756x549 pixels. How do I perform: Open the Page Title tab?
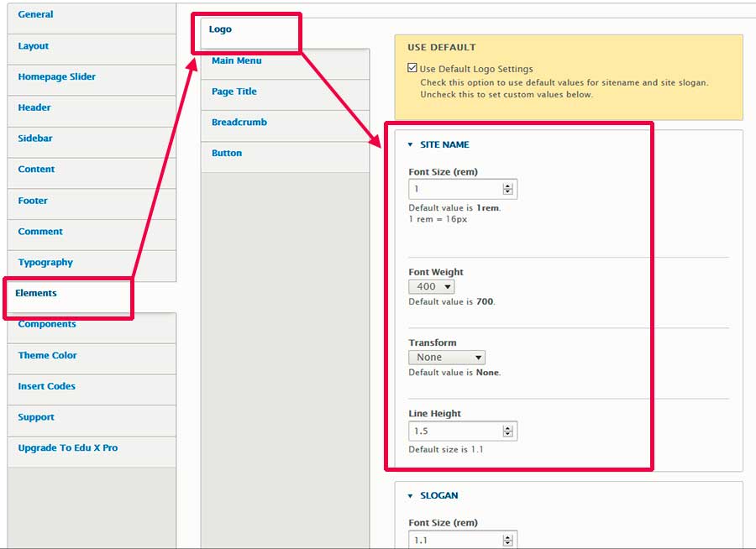[x=234, y=91]
